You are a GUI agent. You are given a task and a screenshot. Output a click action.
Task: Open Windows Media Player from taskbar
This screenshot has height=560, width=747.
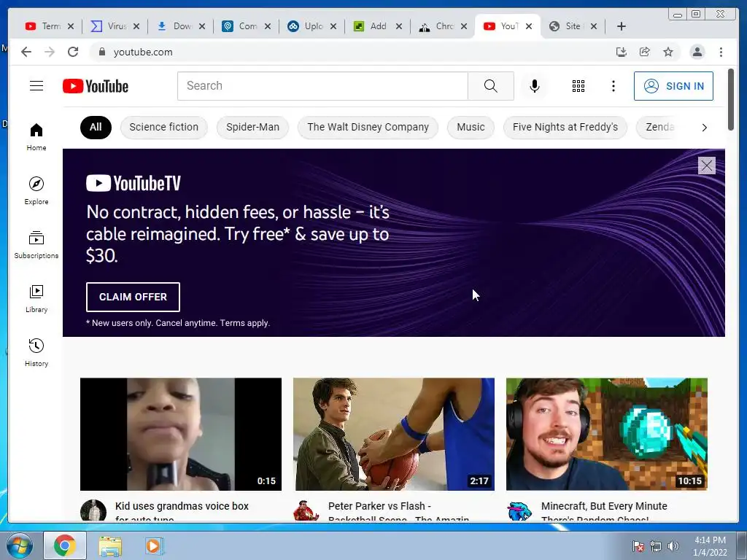tap(153, 546)
